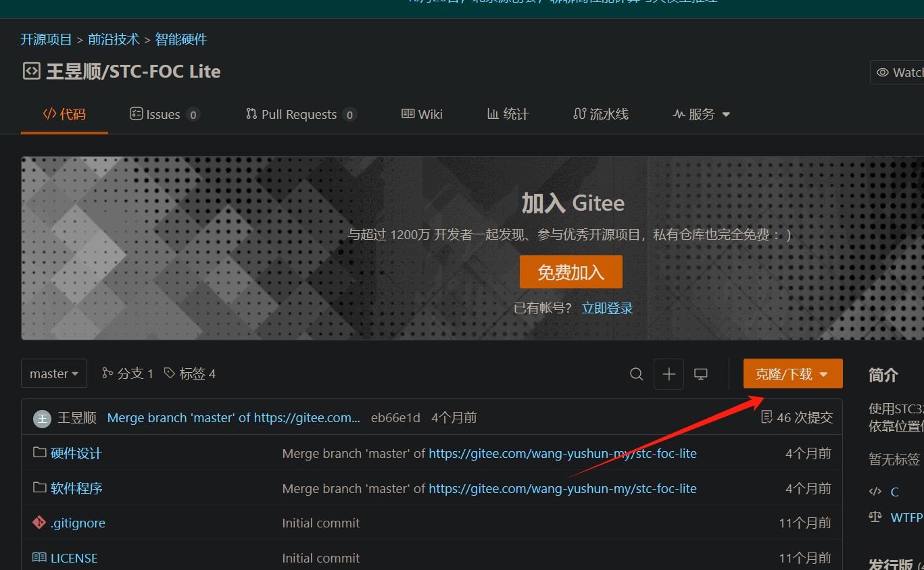Open the WTFP license link

[906, 517]
